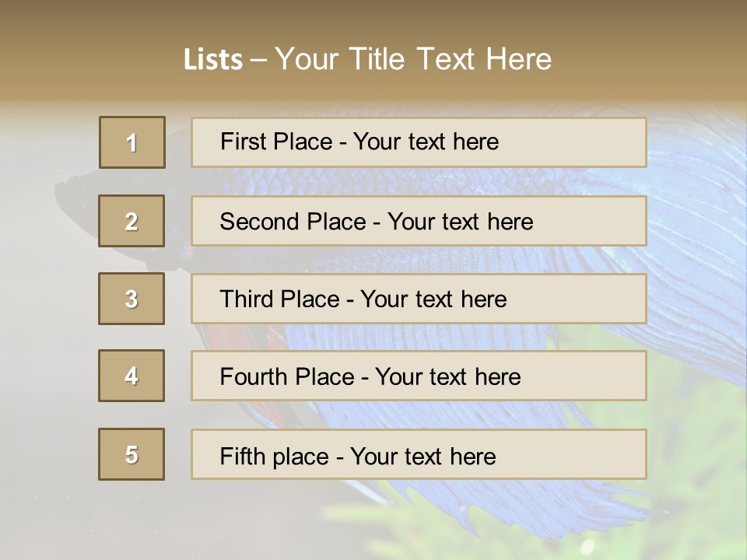Image resolution: width=747 pixels, height=560 pixels.
Task: Click the Fourth Place text box
Action: point(419,376)
